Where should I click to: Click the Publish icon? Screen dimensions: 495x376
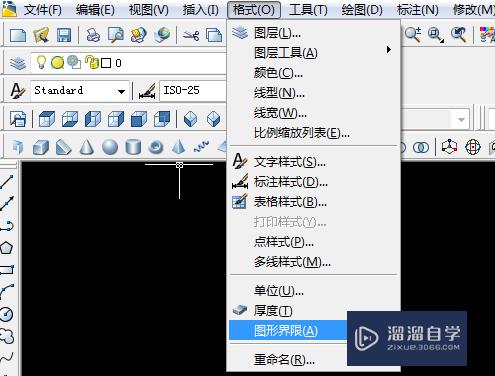[x=139, y=35]
